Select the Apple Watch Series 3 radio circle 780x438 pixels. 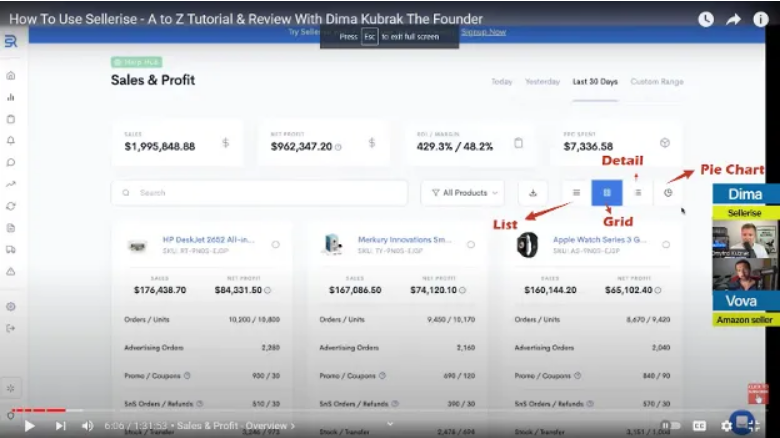tap(666, 244)
